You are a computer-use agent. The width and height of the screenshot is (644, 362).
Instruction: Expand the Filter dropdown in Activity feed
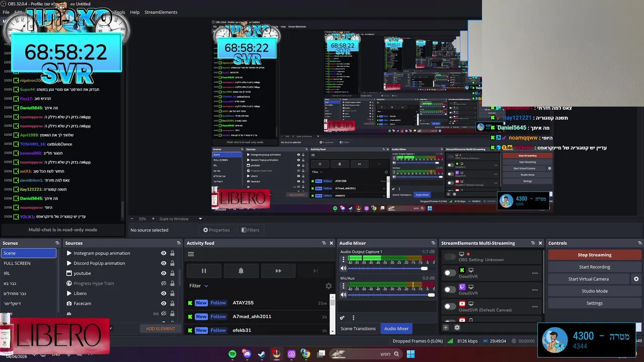[x=199, y=286]
